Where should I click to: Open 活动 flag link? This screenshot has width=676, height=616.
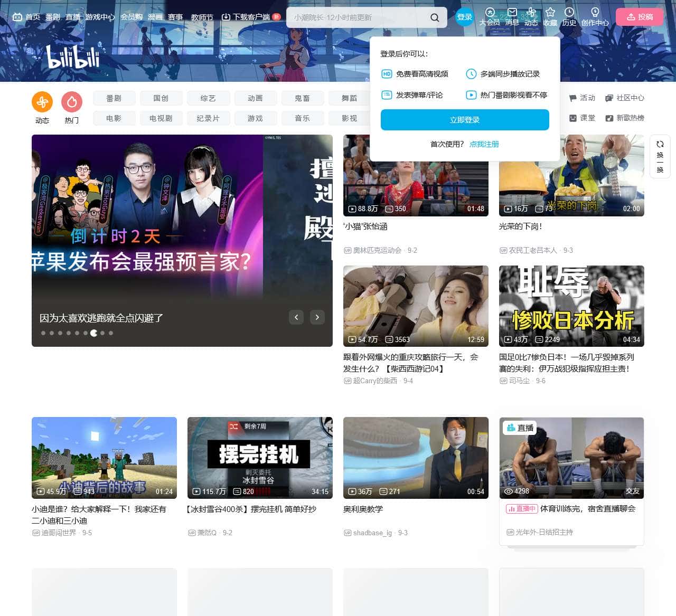point(582,98)
